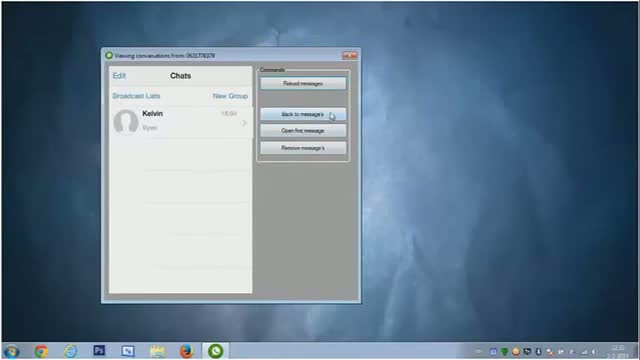
Task: Expand Kelvin chat with the chevron arrow
Action: (244, 123)
